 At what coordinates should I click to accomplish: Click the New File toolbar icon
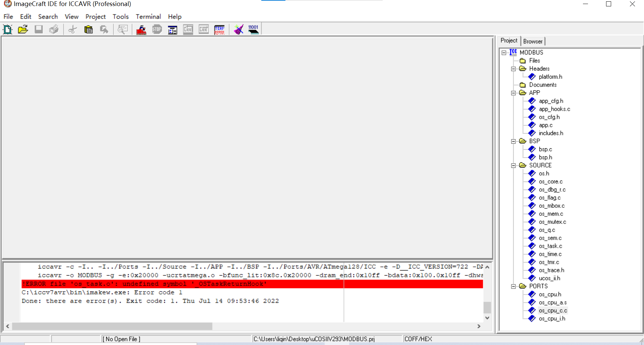coord(7,30)
